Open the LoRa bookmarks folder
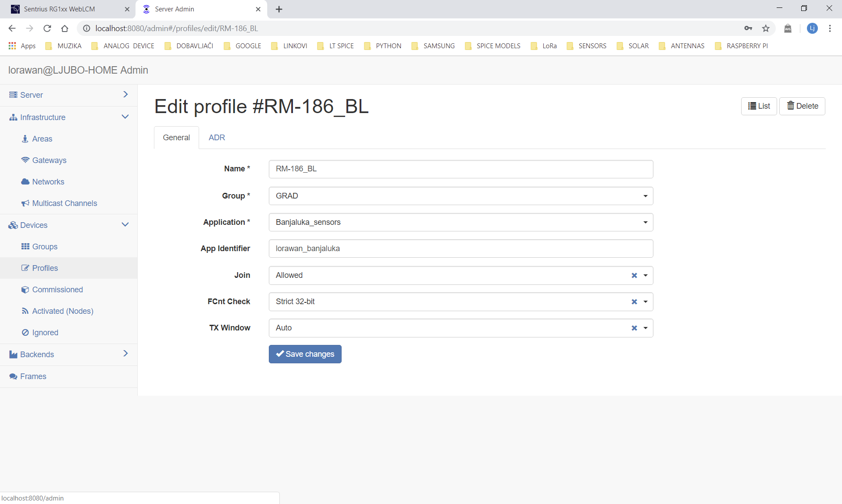842x504 pixels. tap(544, 46)
